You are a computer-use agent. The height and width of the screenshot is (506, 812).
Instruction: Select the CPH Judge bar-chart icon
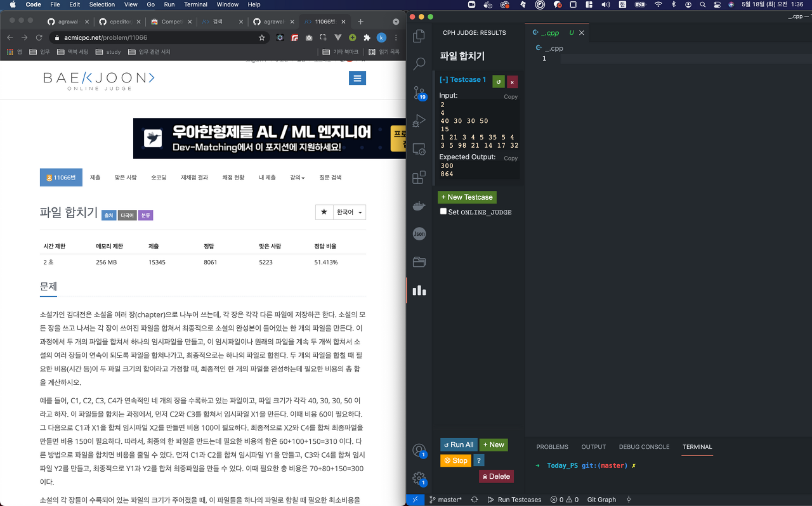tap(419, 290)
